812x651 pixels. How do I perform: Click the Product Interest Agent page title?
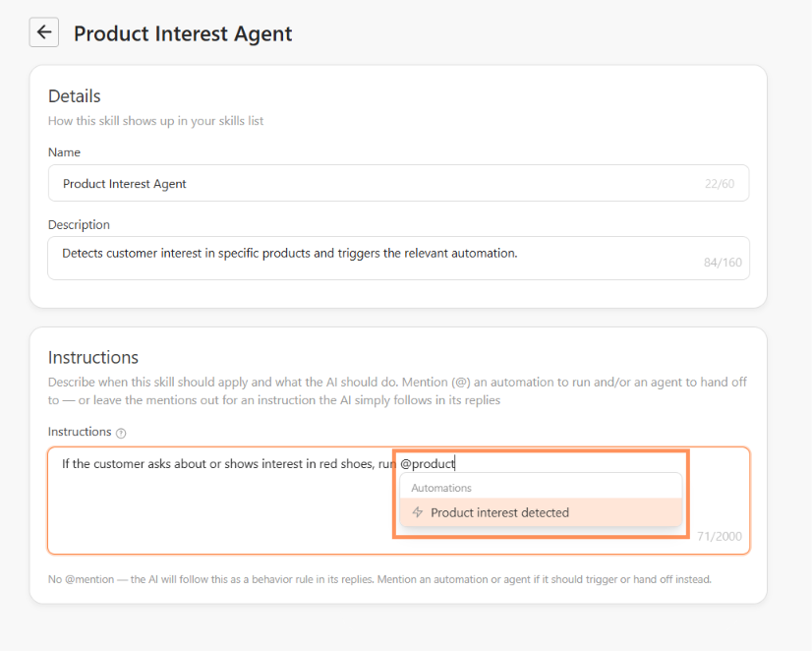[183, 33]
